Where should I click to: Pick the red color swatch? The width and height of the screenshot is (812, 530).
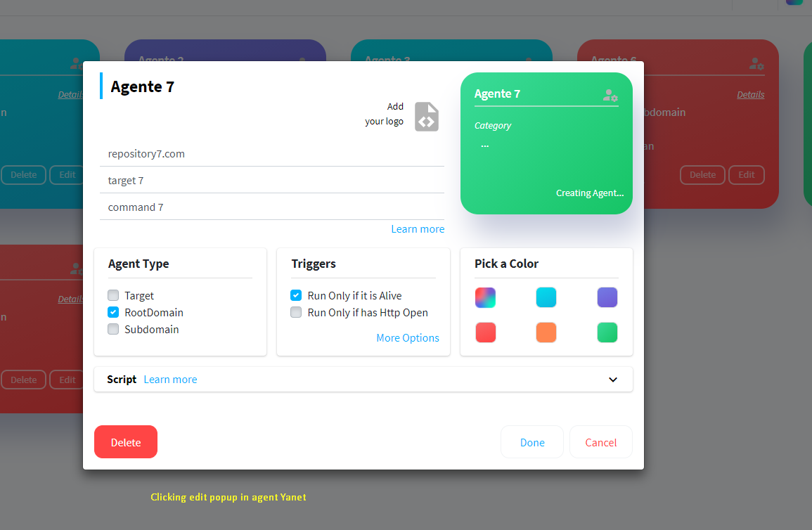click(485, 332)
